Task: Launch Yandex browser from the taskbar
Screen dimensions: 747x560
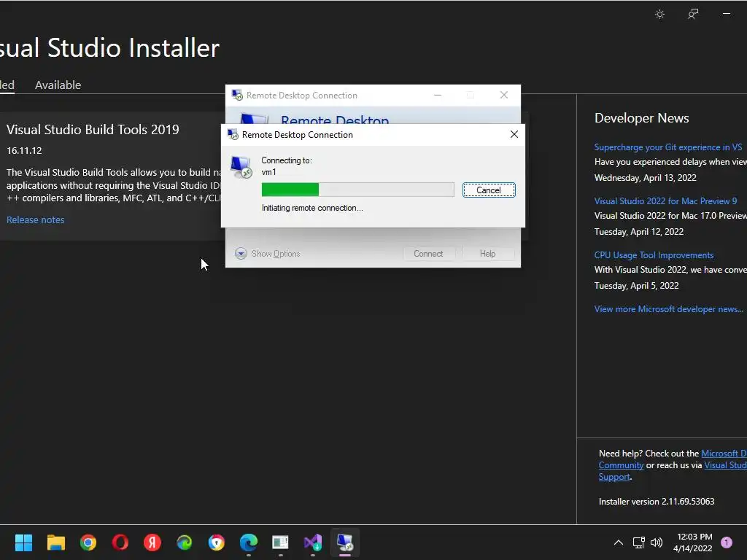Action: coord(152,542)
